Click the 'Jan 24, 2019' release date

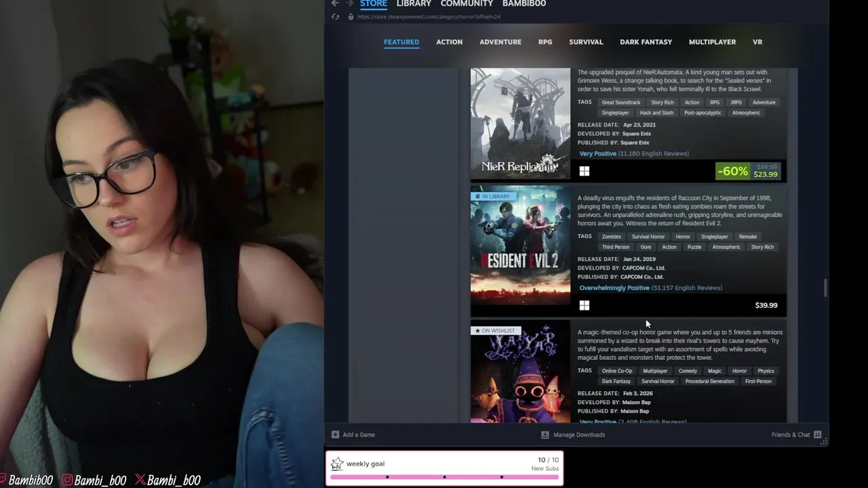coord(639,259)
